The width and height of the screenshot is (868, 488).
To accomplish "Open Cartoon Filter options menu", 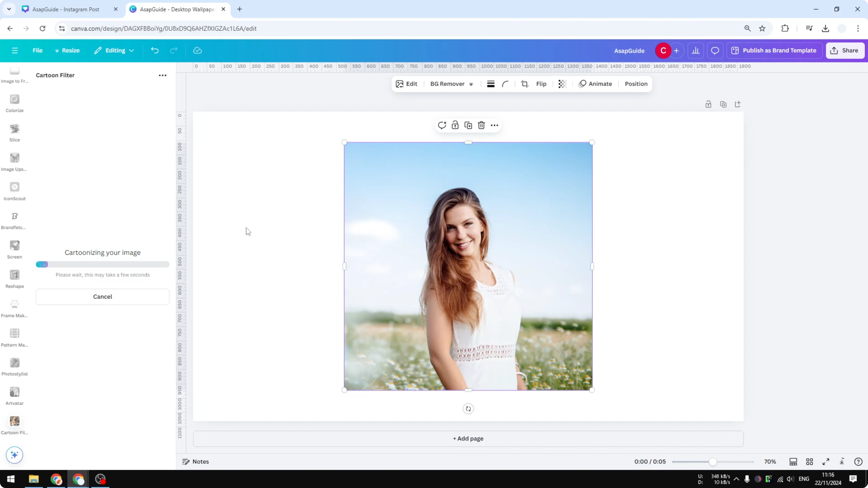I will (x=163, y=75).
